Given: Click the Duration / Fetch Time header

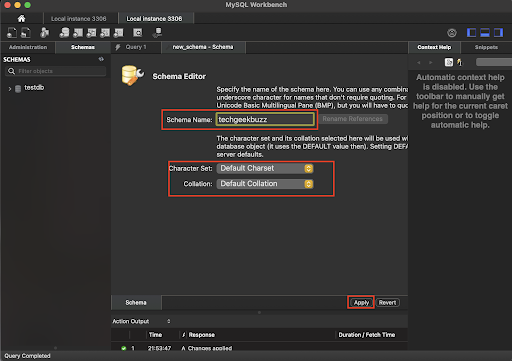Looking at the screenshot, I should pos(367,334).
